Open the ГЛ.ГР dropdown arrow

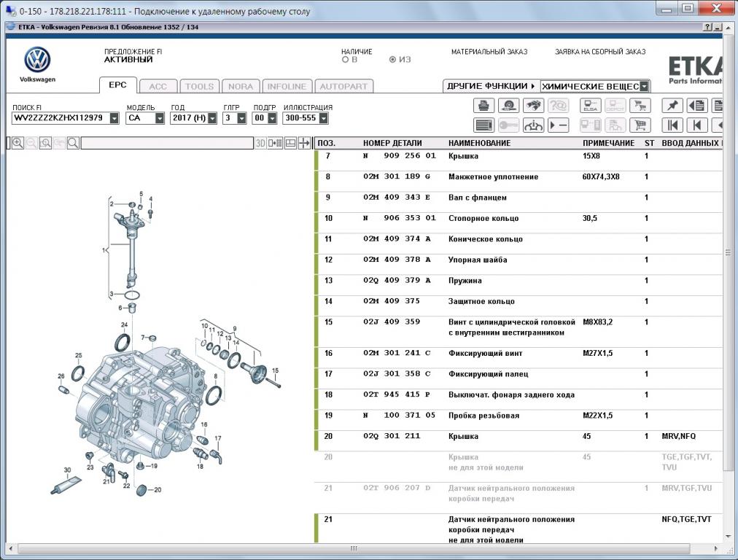(241, 118)
